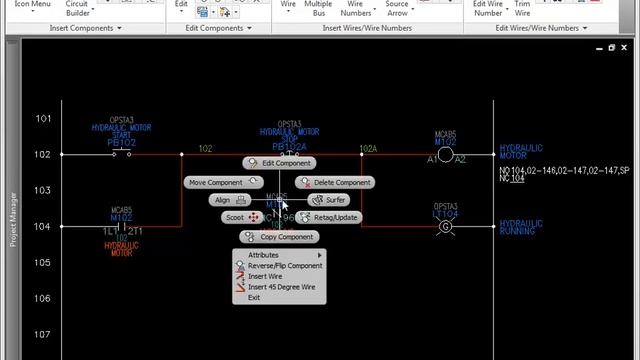
Task: Click the yellow component tool icon in Edit Components
Action: pyautogui.click(x=224, y=12)
